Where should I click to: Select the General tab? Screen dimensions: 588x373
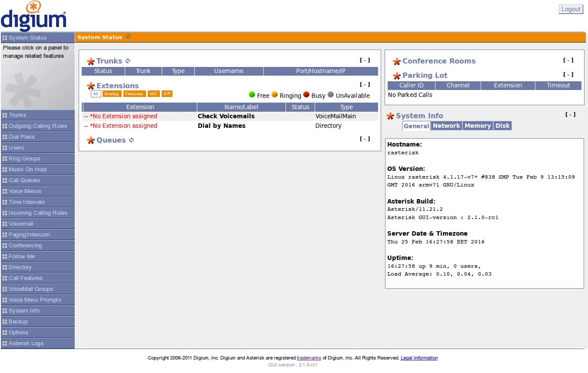coord(416,126)
